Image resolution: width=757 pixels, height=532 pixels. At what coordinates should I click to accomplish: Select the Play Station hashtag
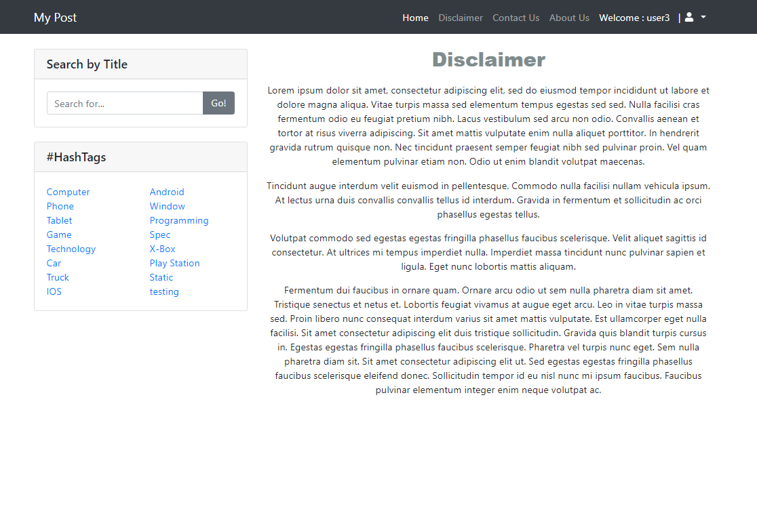174,263
